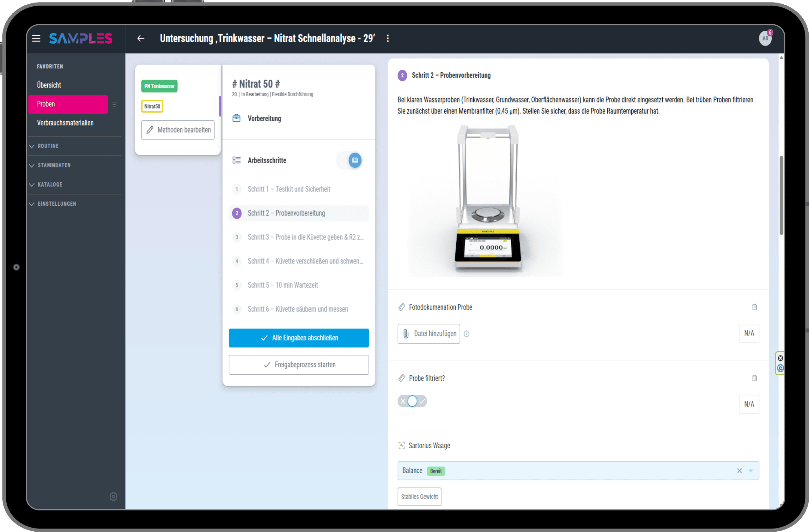
Task: Open the three-dot options menu in header
Action: pos(387,39)
